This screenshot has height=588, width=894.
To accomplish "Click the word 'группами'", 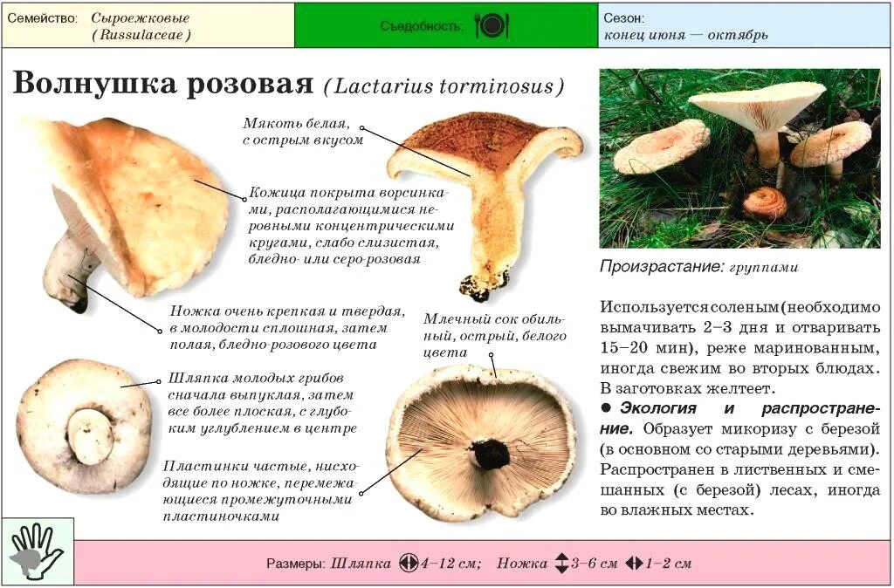I will point(763,268).
